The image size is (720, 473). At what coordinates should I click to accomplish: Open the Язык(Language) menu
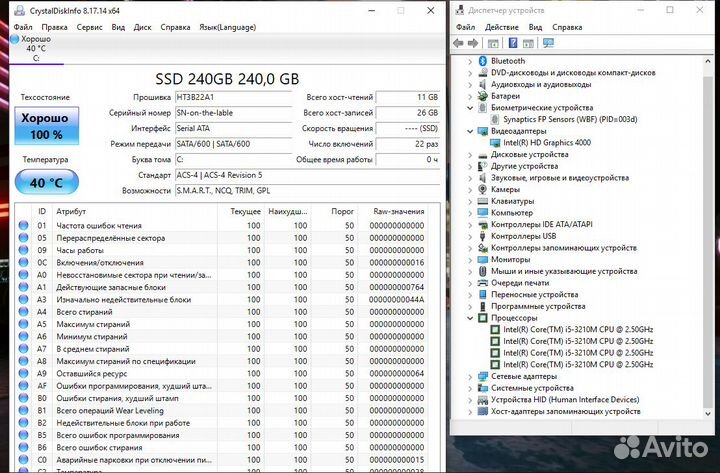(x=227, y=27)
